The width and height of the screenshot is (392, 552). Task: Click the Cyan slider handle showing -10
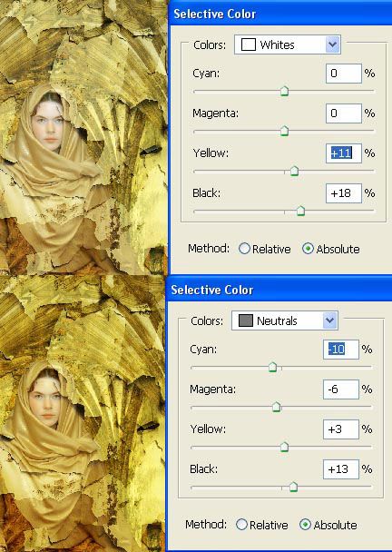tap(273, 367)
